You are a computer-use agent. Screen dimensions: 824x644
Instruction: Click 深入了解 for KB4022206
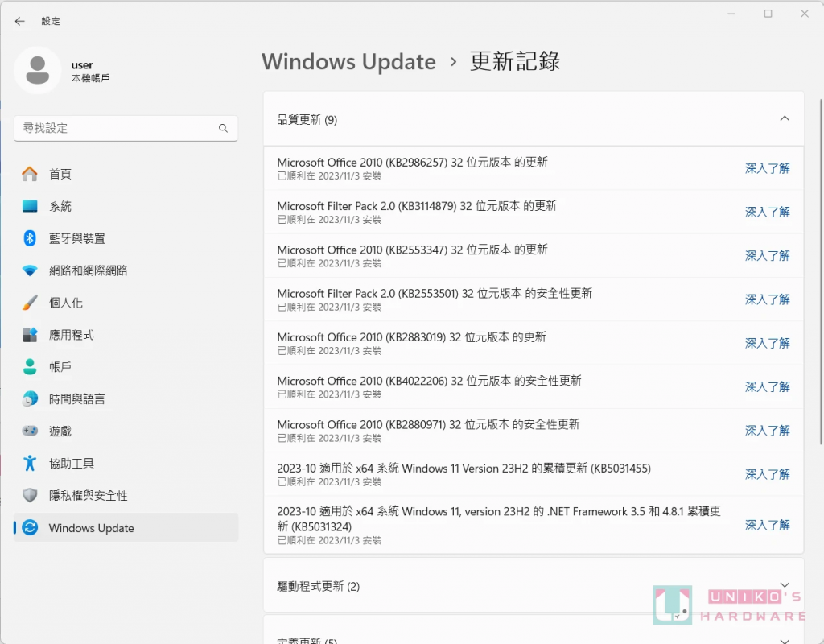(x=767, y=386)
